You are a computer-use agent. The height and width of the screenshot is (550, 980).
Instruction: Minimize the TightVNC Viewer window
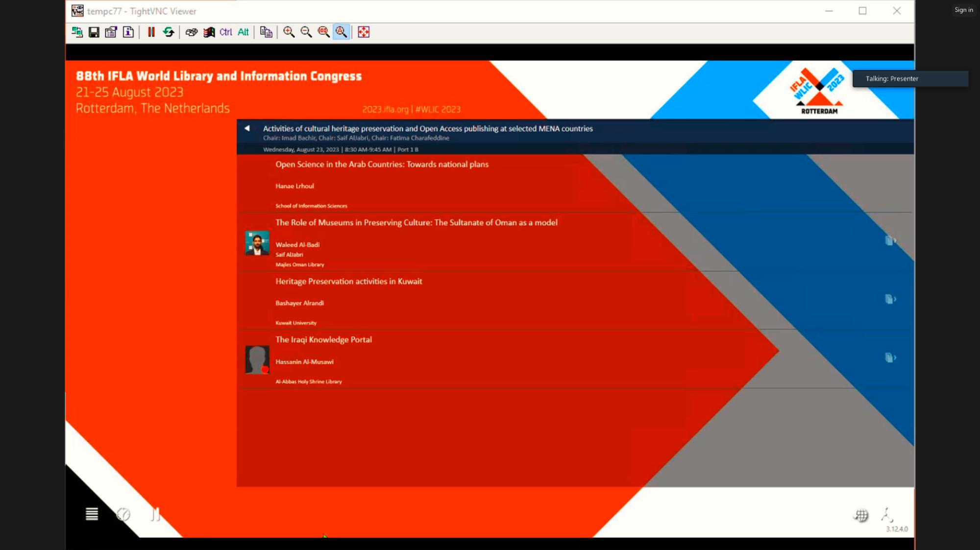829,11
